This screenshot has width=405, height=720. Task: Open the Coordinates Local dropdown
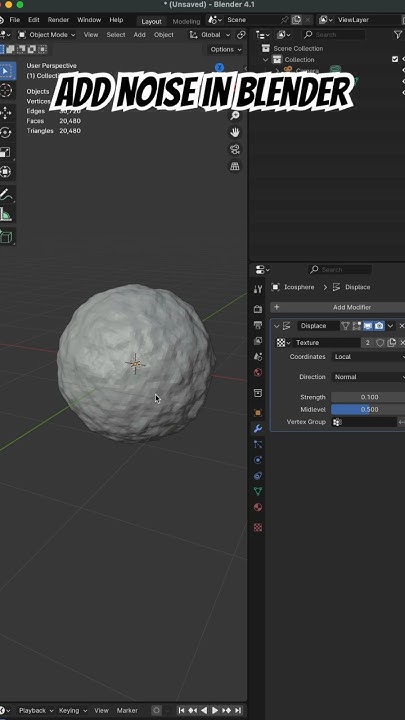coord(368,357)
